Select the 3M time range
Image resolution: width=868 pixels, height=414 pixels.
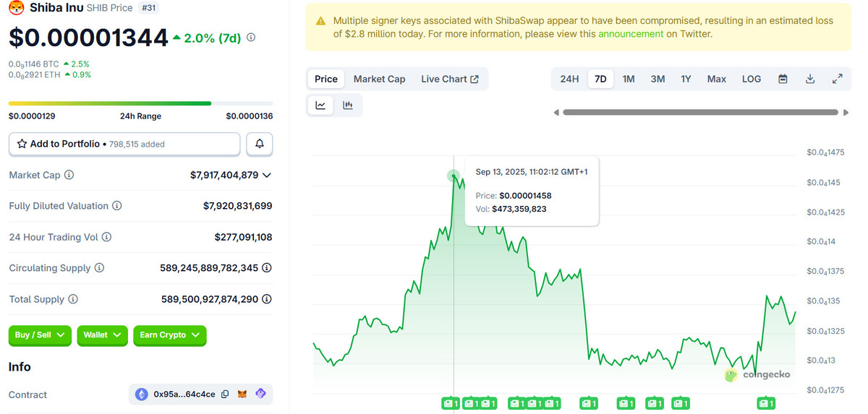(658, 79)
